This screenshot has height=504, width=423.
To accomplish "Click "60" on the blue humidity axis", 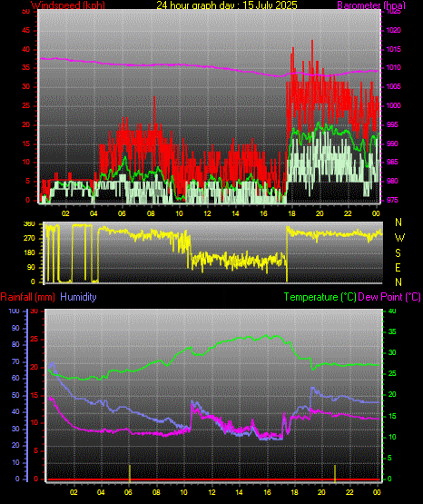I will 15,379.
